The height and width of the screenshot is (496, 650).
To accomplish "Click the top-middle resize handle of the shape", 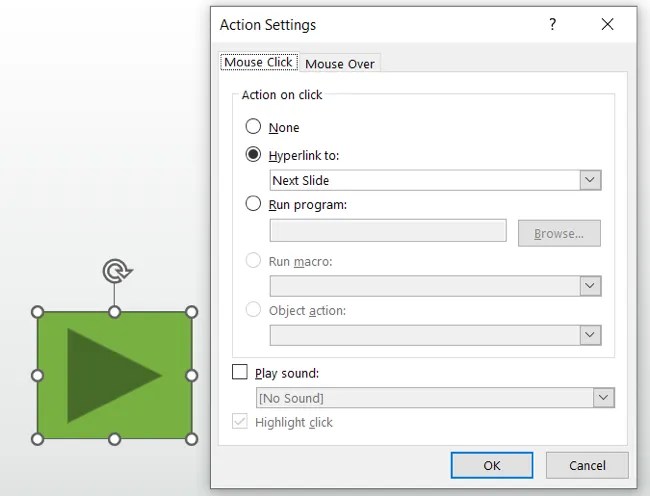I will pos(114,312).
